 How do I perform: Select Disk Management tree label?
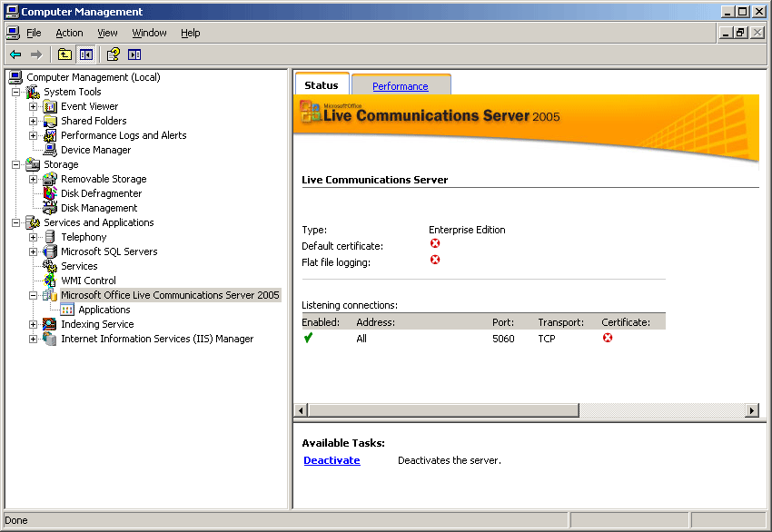click(x=99, y=208)
